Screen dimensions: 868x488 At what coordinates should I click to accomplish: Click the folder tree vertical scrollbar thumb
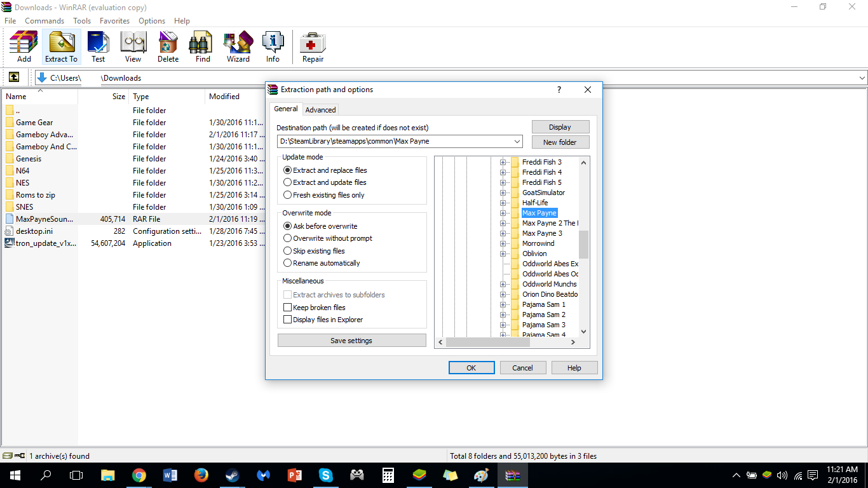tap(584, 245)
